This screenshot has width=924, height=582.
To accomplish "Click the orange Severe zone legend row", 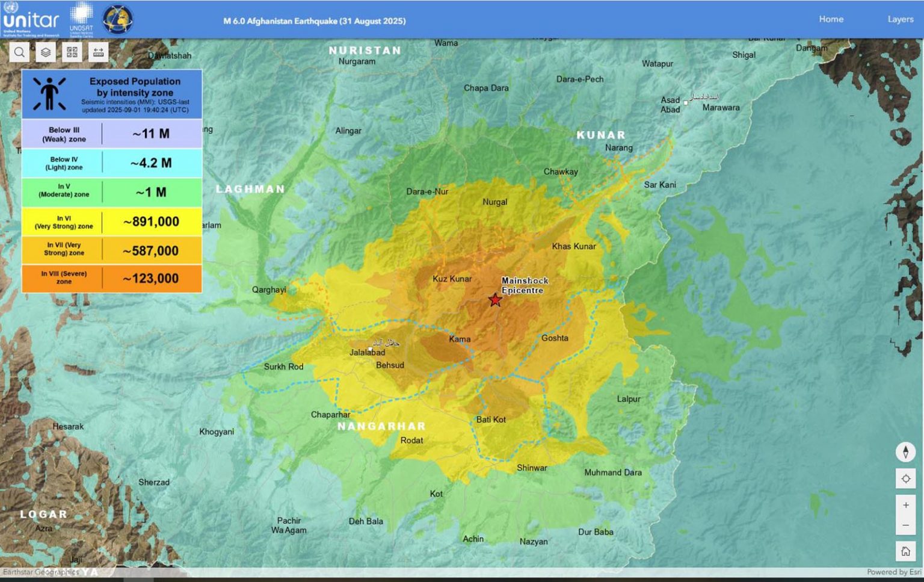I will 112,279.
